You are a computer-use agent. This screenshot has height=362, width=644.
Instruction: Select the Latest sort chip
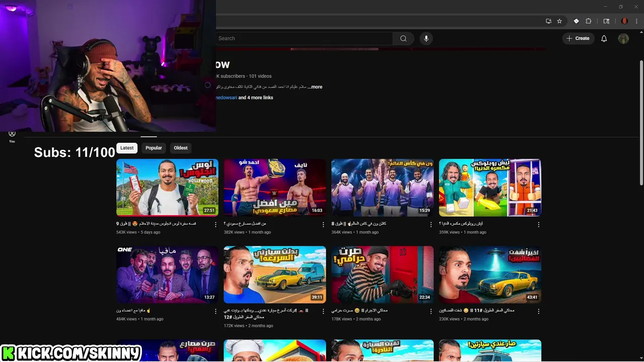127,148
